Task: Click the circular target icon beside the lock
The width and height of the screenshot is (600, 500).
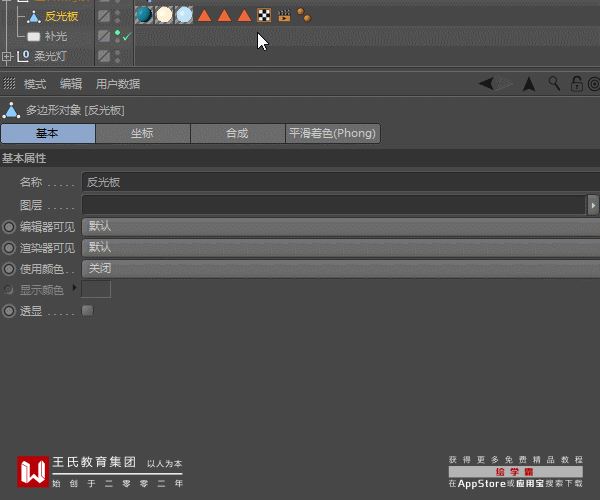Action: (594, 84)
